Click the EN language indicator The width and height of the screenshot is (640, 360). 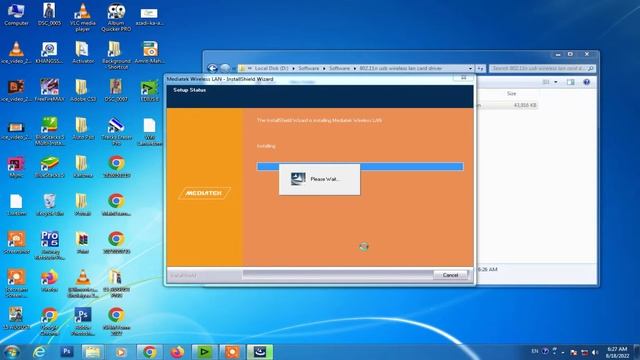pyautogui.click(x=535, y=351)
